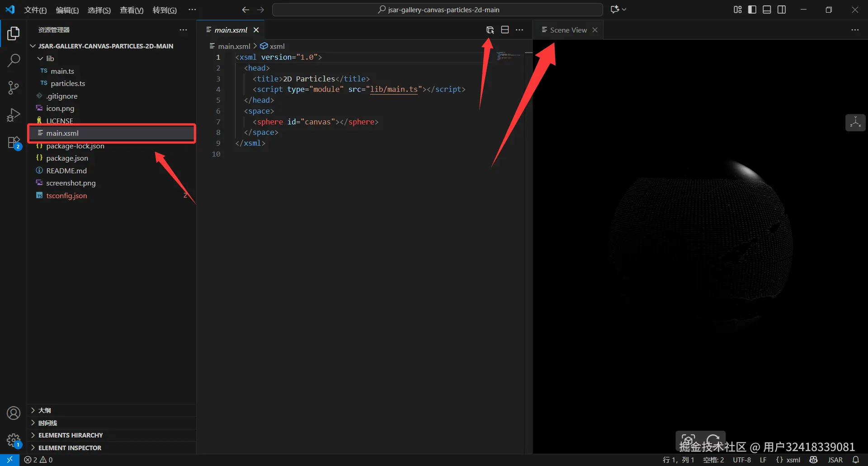Viewport: 868px width, 466px height.
Task: Open the Source Control view
Action: coord(14,88)
